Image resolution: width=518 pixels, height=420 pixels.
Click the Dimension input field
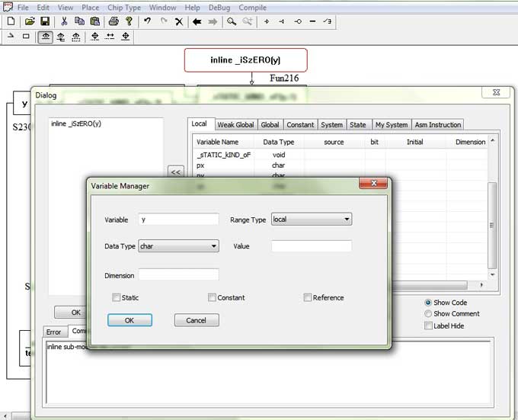[x=179, y=274]
